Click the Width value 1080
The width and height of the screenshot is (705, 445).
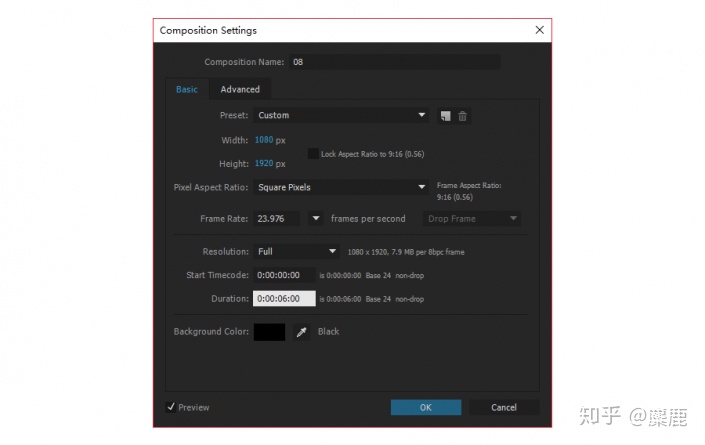264,140
